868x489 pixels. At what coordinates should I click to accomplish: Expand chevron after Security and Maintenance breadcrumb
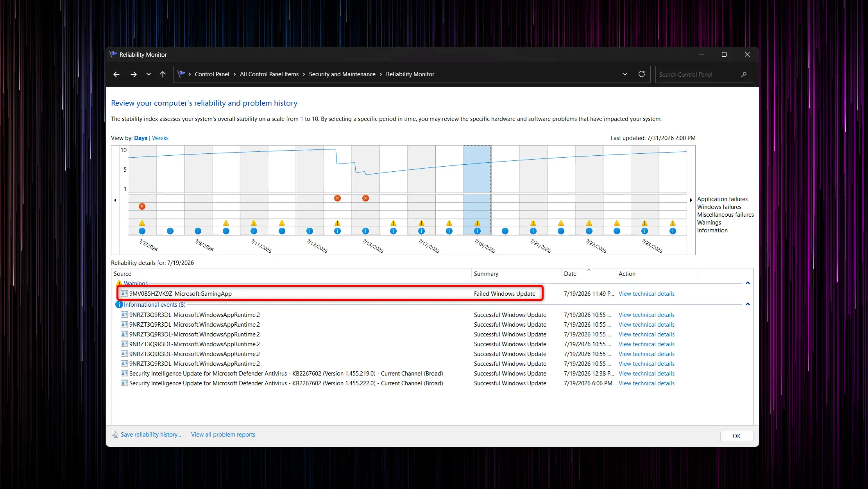tap(381, 74)
